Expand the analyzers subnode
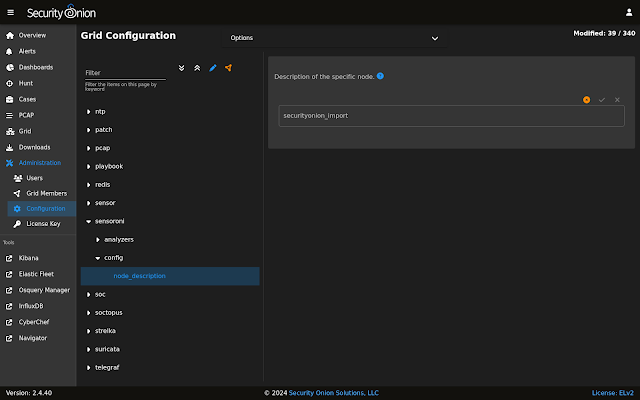This screenshot has height=400, width=640. pos(98,240)
